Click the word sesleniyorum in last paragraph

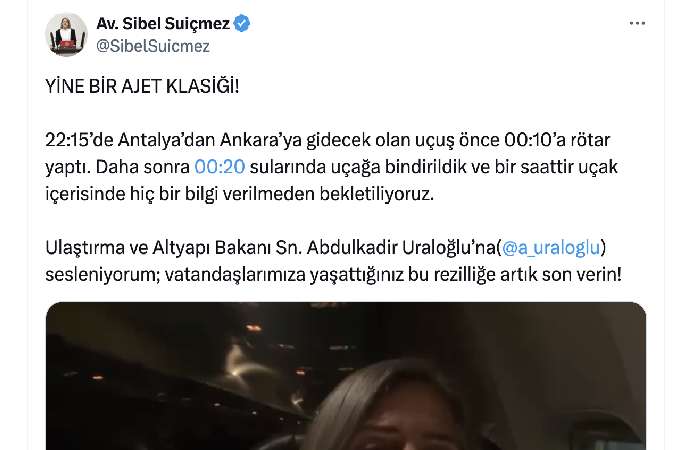(x=103, y=274)
